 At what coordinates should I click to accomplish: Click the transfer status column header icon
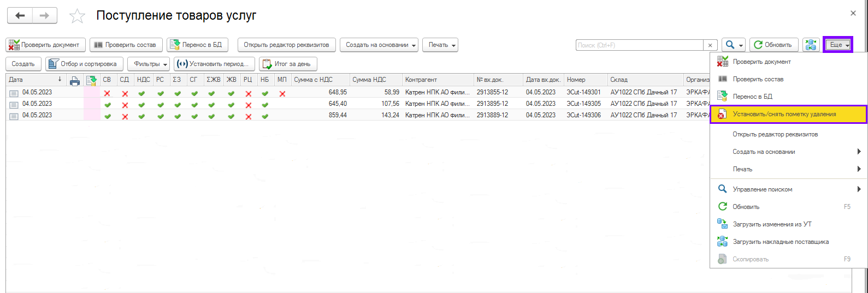pyautogui.click(x=91, y=80)
